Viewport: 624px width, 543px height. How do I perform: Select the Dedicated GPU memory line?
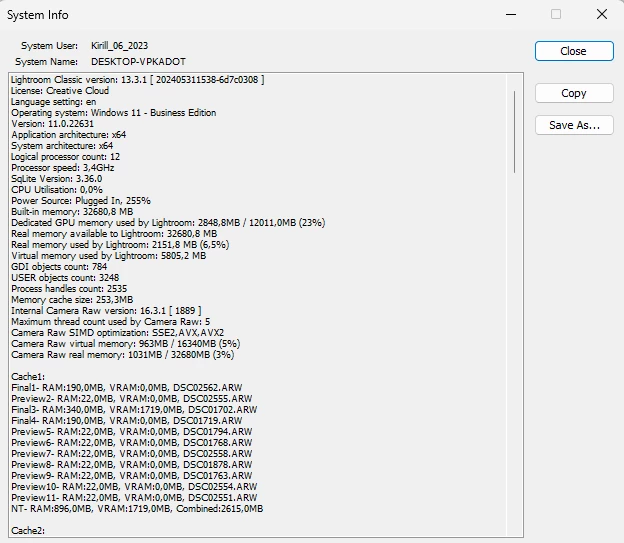(x=168, y=223)
